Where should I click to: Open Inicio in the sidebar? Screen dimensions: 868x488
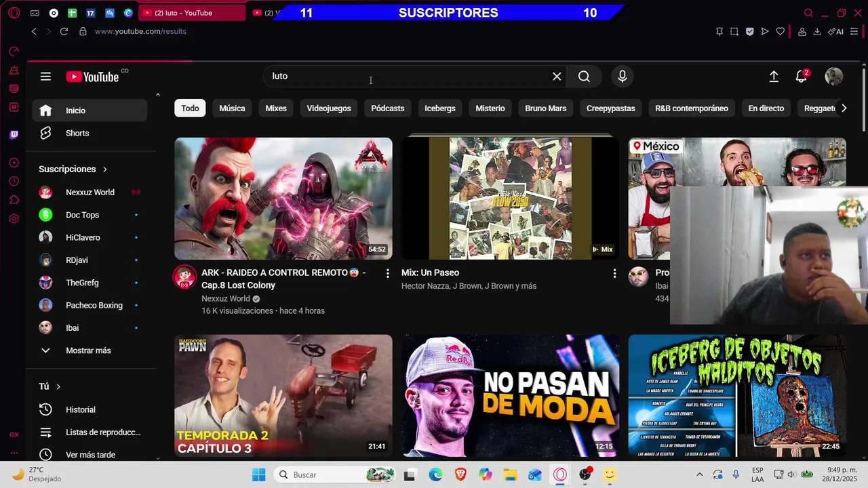pos(90,110)
